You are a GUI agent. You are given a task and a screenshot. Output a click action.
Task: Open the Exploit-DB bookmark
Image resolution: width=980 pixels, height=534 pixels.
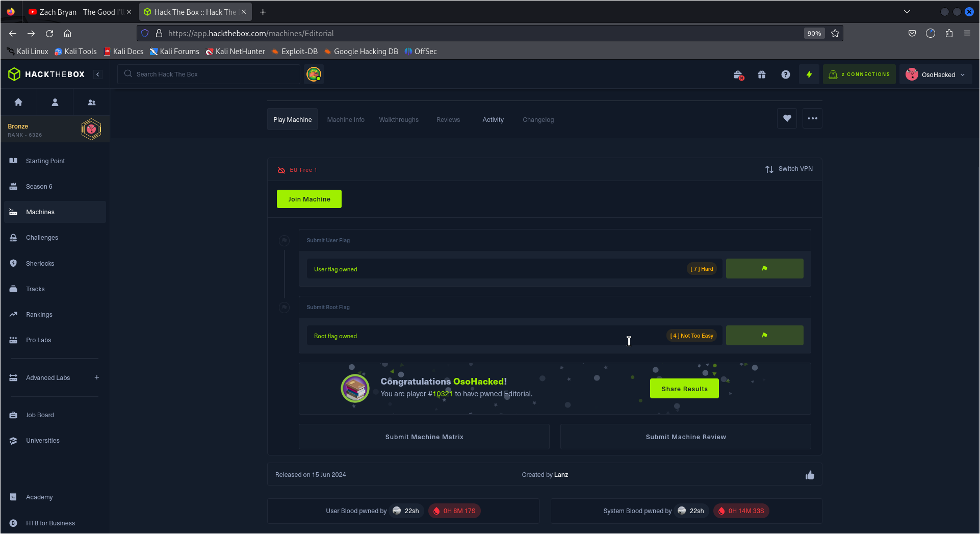(294, 52)
